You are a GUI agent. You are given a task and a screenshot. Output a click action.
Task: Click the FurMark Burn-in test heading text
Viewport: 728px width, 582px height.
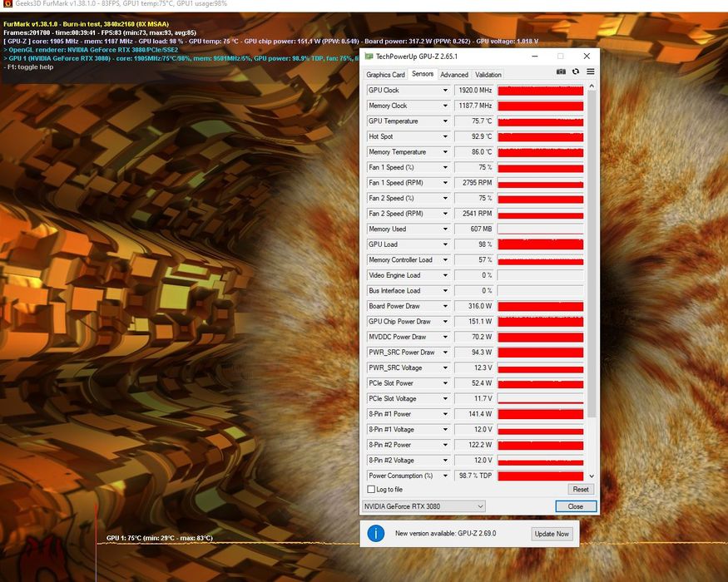coord(86,24)
